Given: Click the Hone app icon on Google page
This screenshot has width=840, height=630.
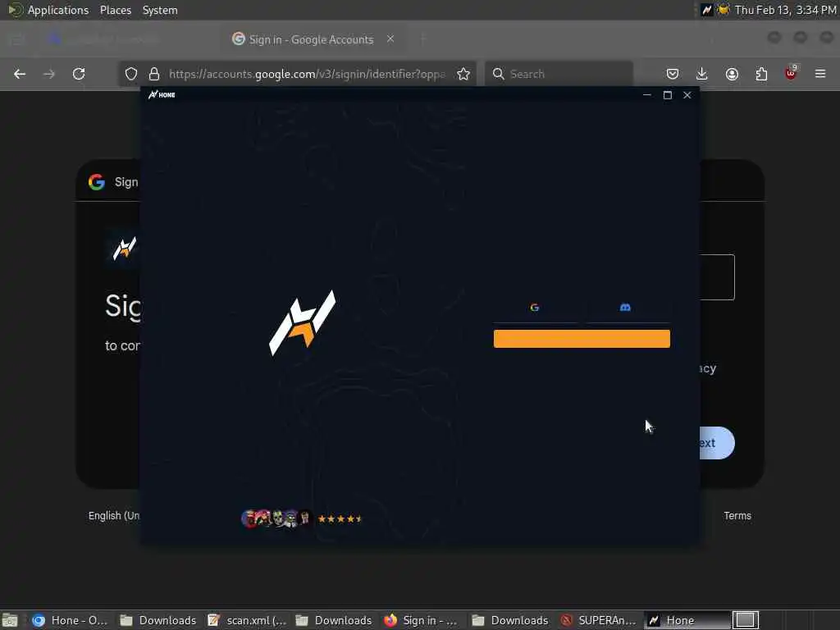Looking at the screenshot, I should pos(125,249).
